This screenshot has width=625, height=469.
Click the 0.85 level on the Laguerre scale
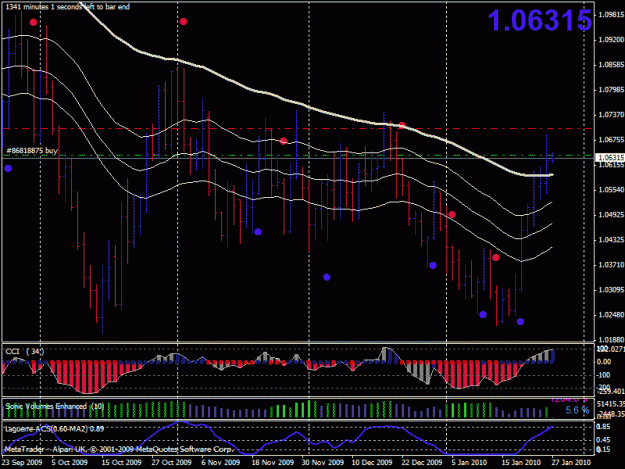tap(603, 427)
